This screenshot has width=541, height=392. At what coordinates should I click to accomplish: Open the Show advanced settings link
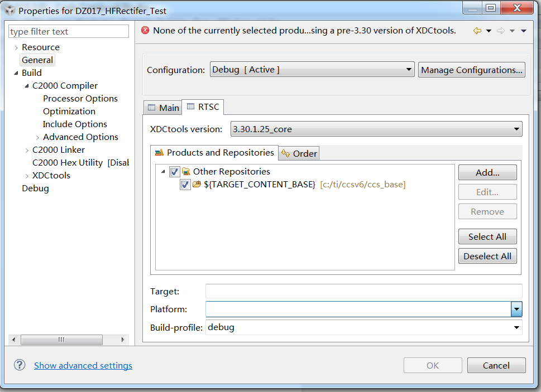tap(83, 366)
